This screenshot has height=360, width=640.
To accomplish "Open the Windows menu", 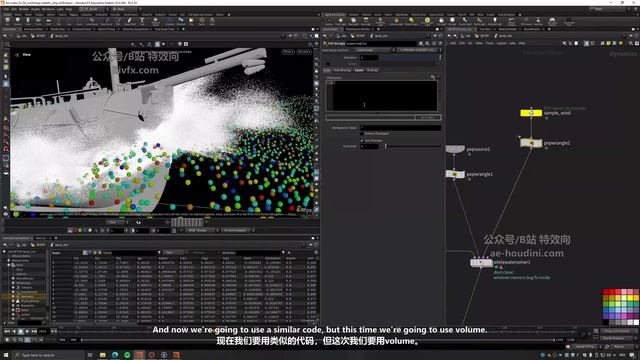I will click(48, 9).
